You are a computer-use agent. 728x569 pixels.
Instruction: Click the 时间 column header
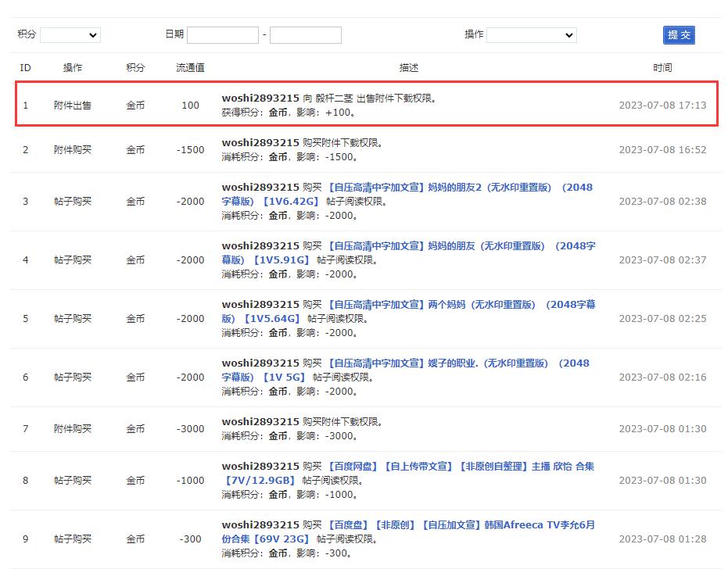tap(662, 68)
